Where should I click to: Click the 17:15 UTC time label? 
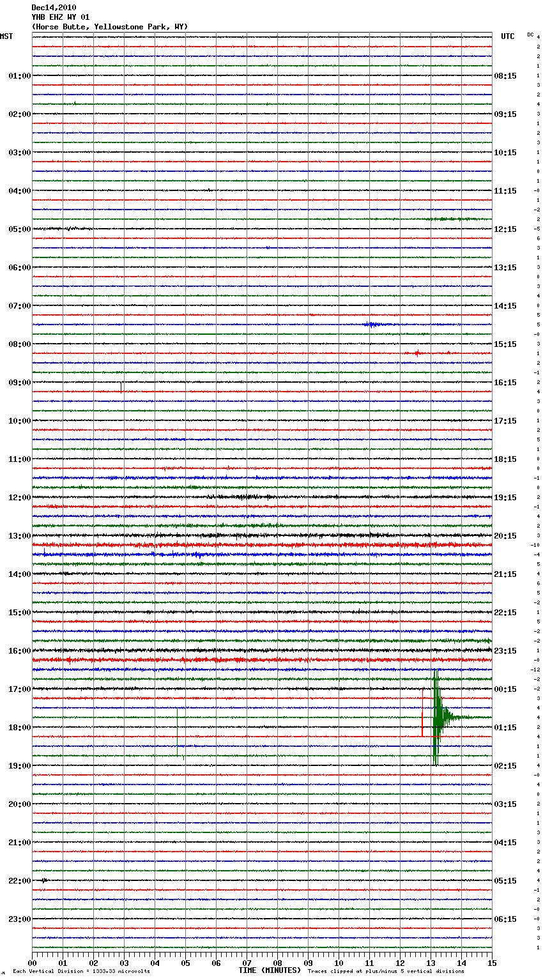tap(505, 421)
